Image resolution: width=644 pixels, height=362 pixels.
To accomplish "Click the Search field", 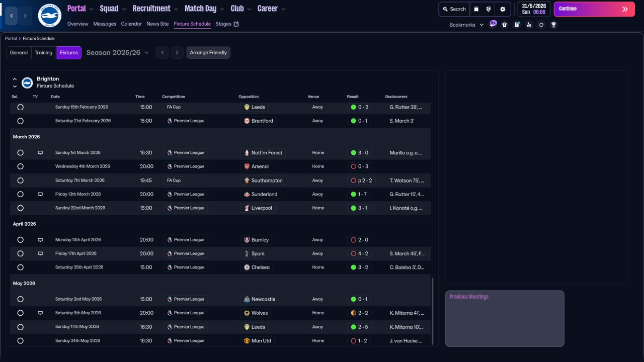I will (x=454, y=9).
